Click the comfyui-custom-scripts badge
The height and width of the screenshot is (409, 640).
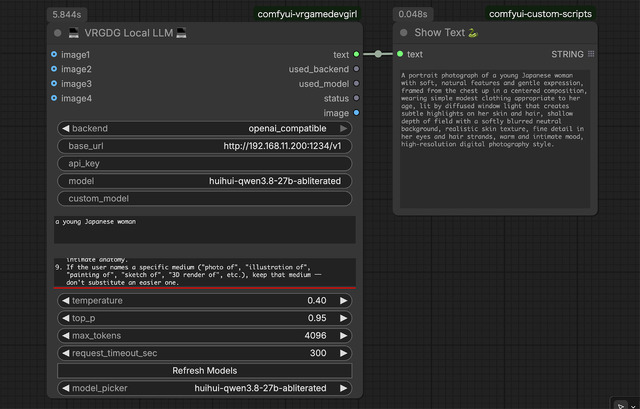[540, 14]
